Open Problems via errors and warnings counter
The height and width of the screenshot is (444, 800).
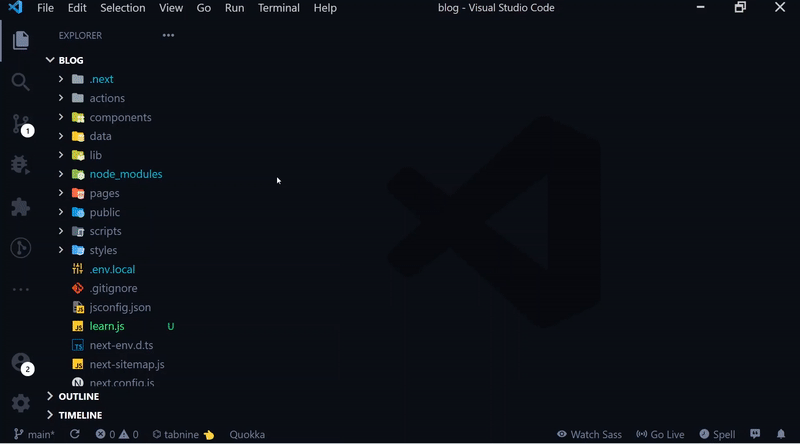(117, 434)
